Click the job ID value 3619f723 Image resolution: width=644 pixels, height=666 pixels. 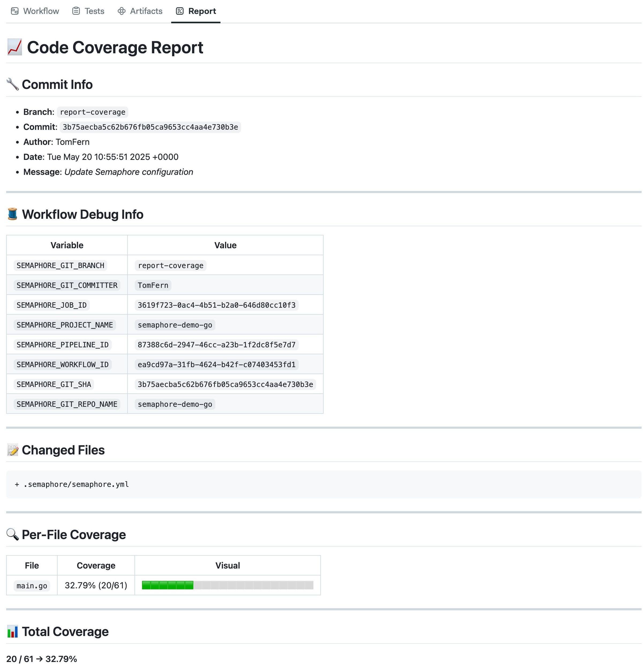(x=216, y=305)
